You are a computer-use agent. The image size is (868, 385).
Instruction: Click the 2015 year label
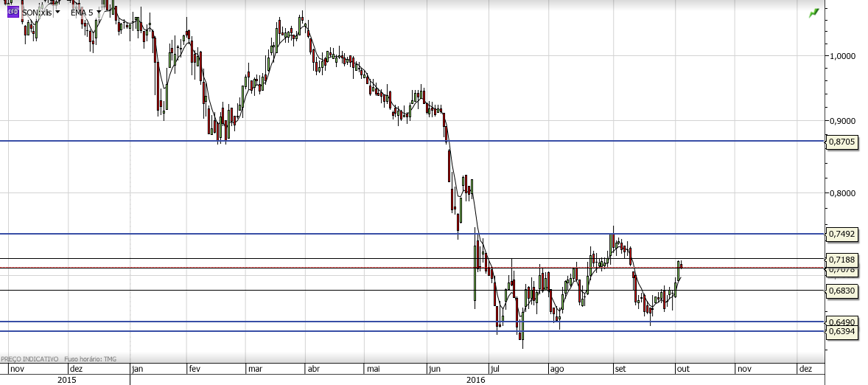click(x=67, y=380)
